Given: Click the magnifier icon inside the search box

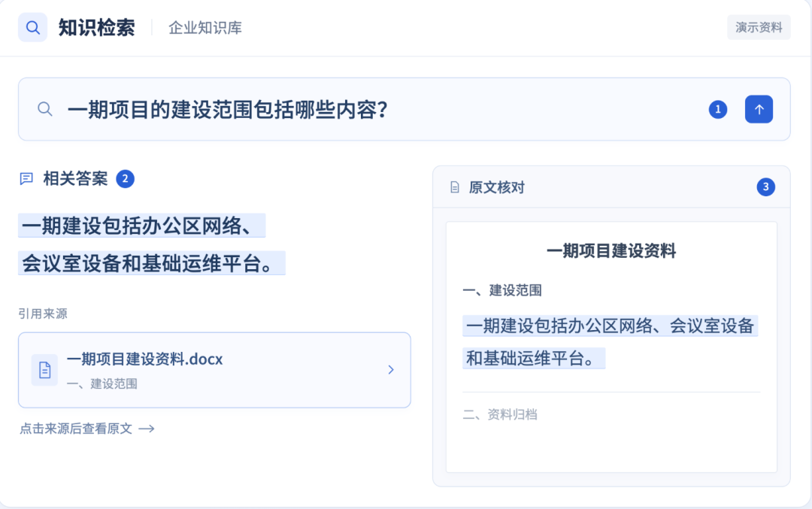Looking at the screenshot, I should (x=45, y=109).
